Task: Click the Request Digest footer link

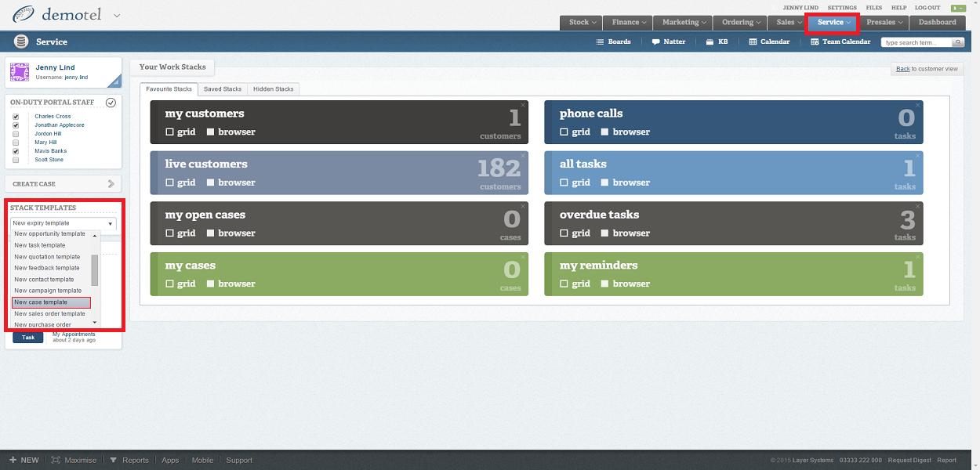Action: point(910,460)
